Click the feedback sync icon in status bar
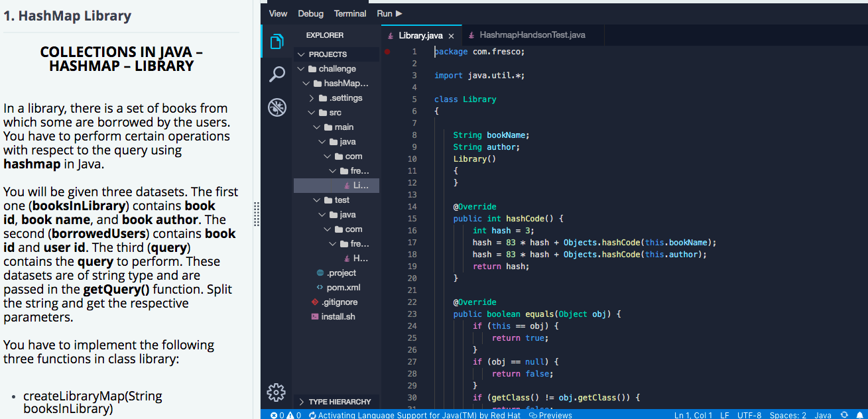Image resolution: width=868 pixels, height=419 pixels. 843,415
